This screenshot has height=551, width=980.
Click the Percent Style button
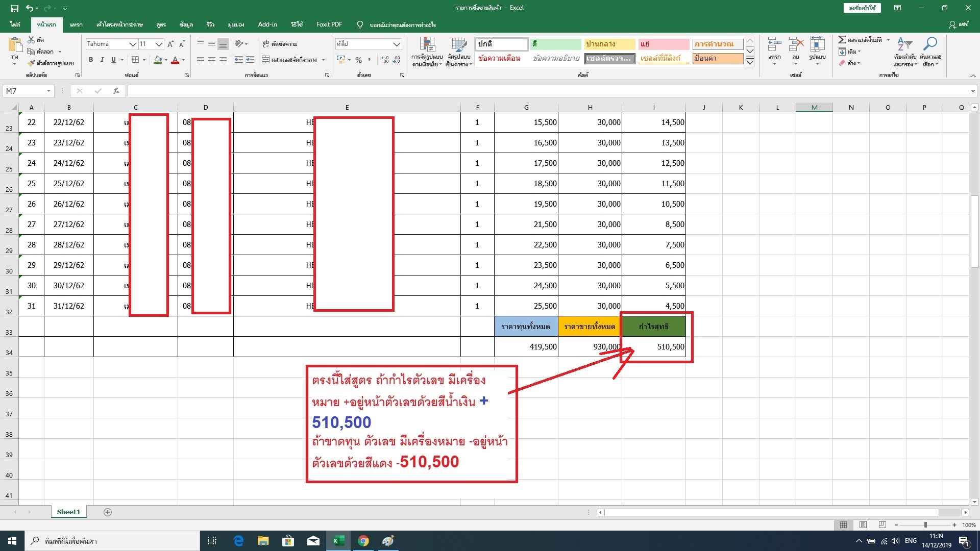358,60
